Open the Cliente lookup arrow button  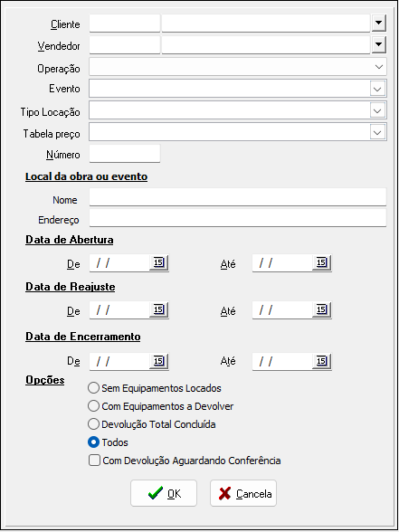click(379, 24)
